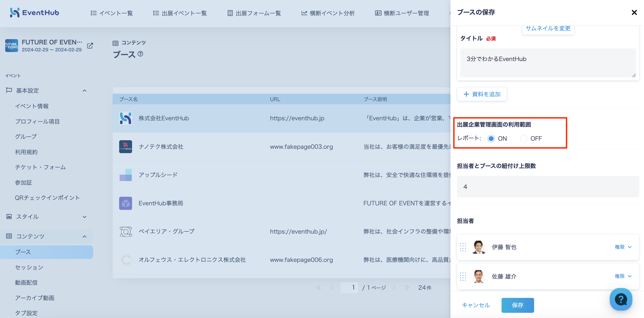Select イベント情報 in sidebar
The width and height of the screenshot is (644, 318).
coord(32,106)
